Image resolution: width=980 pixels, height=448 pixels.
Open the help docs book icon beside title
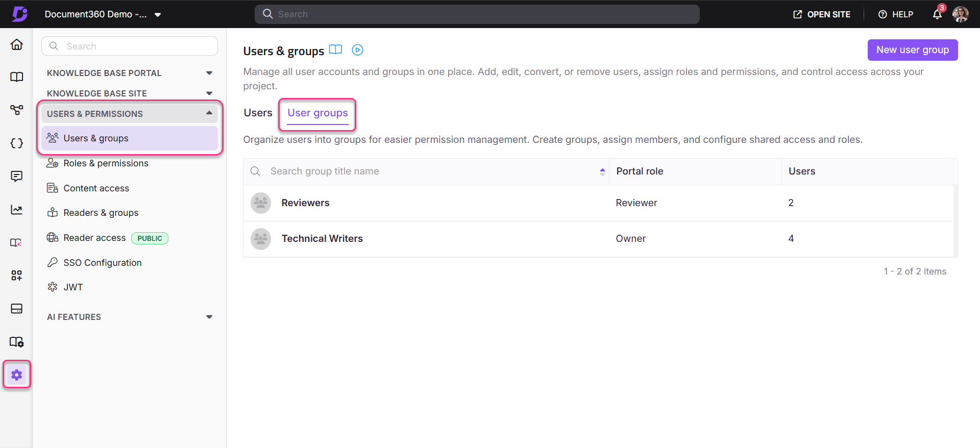pyautogui.click(x=335, y=49)
